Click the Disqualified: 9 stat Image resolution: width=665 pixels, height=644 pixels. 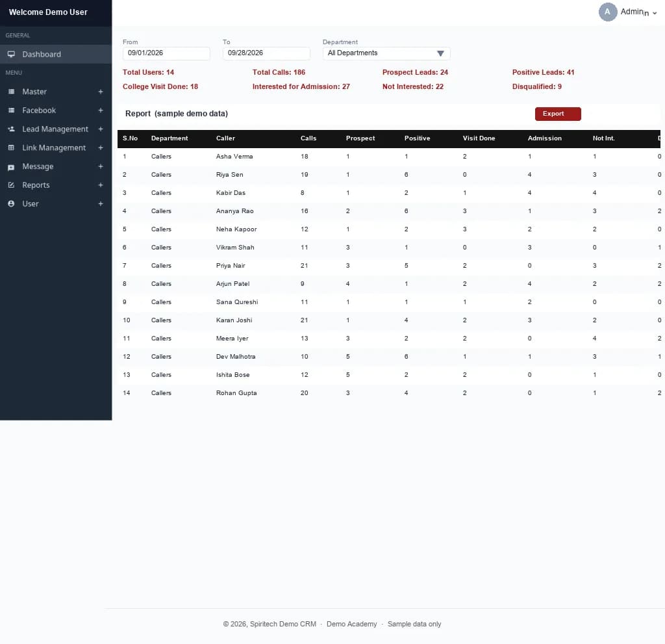(x=536, y=87)
